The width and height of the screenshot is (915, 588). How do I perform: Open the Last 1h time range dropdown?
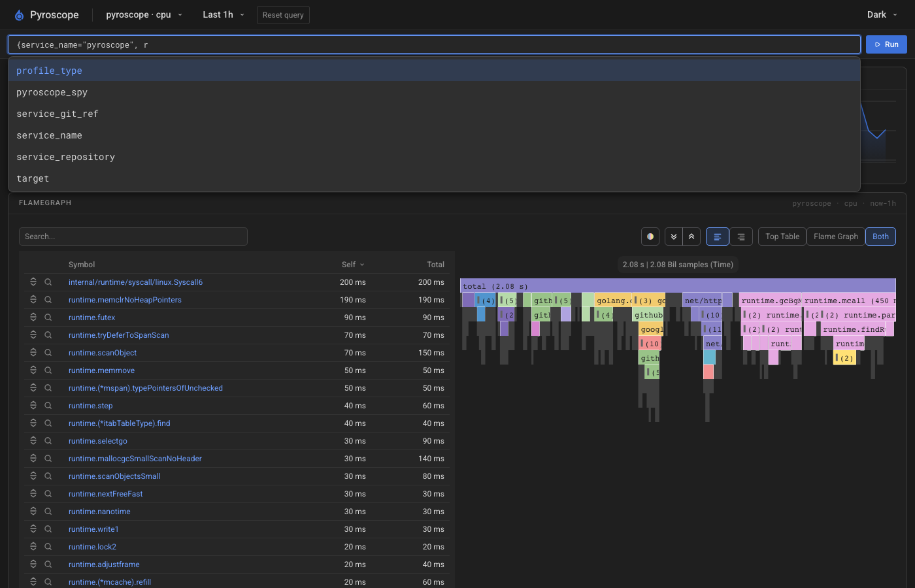(224, 15)
